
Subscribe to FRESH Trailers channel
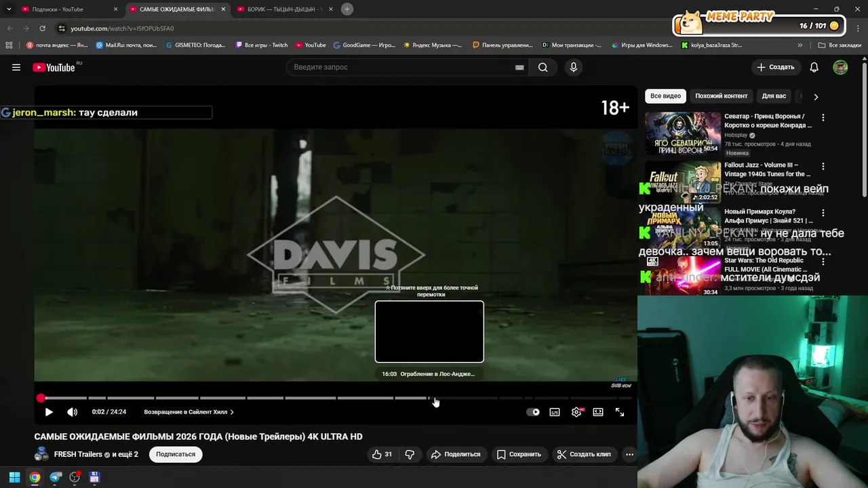tap(176, 454)
